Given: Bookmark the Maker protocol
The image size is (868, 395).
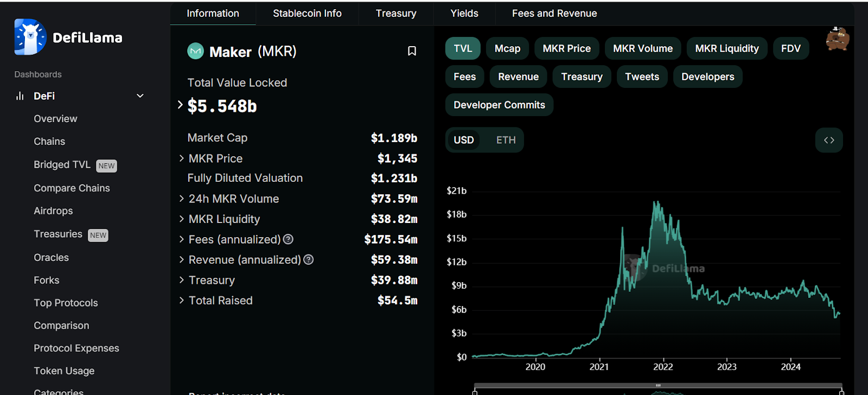Looking at the screenshot, I should (x=412, y=51).
